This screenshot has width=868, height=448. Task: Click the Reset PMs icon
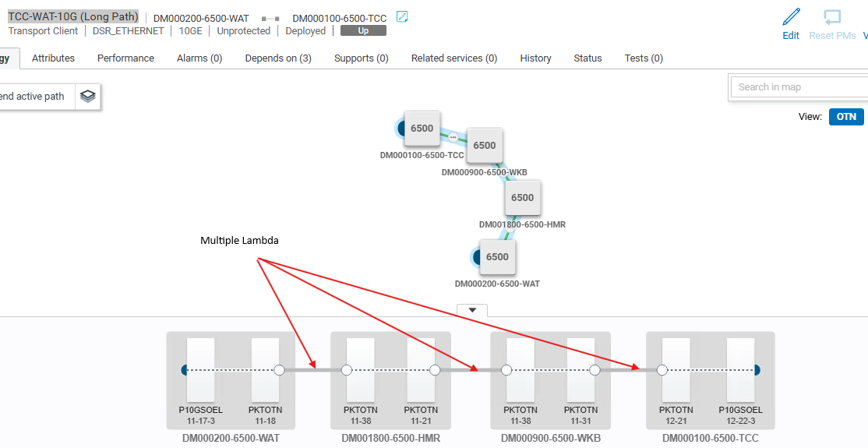[832, 17]
